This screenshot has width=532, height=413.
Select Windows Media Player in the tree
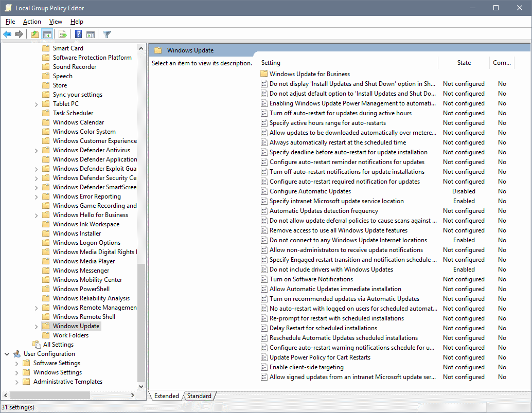coord(84,261)
